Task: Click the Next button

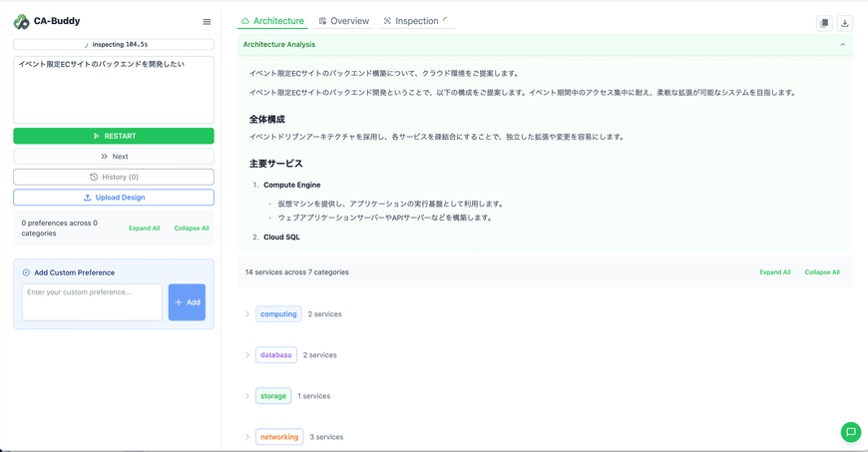Action: (x=114, y=157)
